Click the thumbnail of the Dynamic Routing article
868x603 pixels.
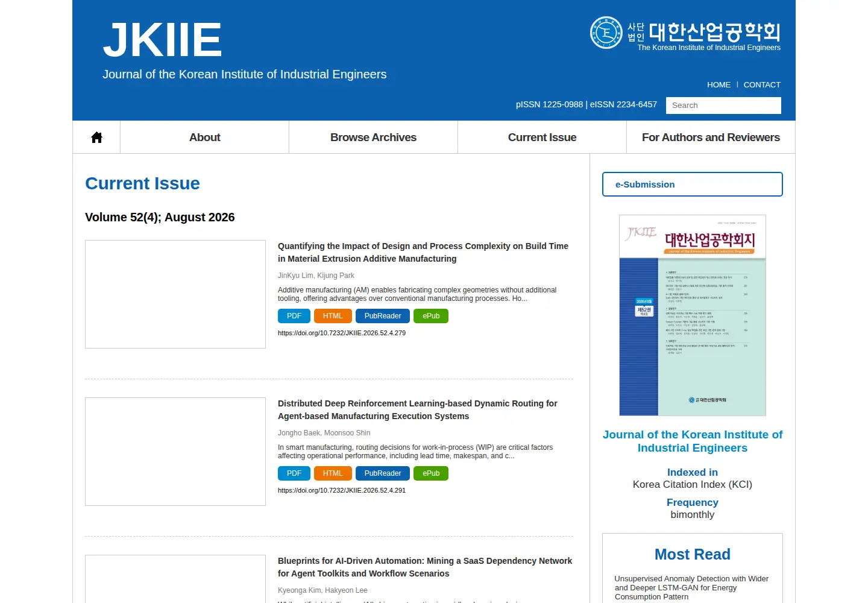(x=175, y=452)
